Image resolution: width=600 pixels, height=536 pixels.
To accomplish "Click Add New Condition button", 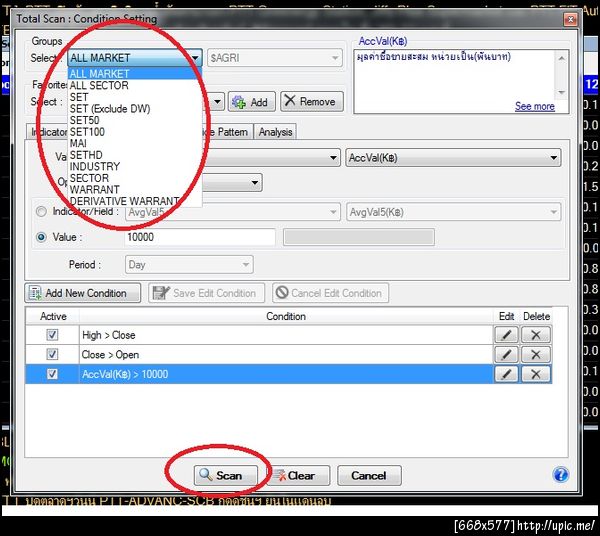I will click(x=83, y=293).
